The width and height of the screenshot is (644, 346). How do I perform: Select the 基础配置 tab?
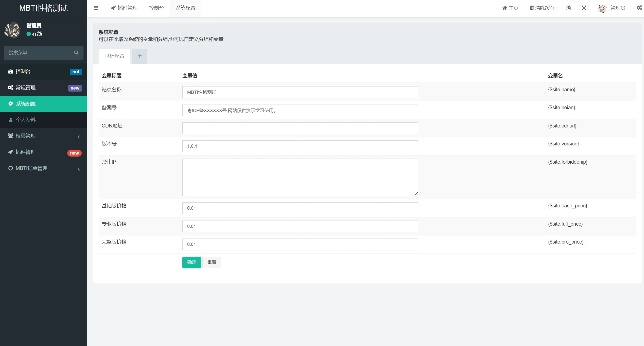point(114,56)
